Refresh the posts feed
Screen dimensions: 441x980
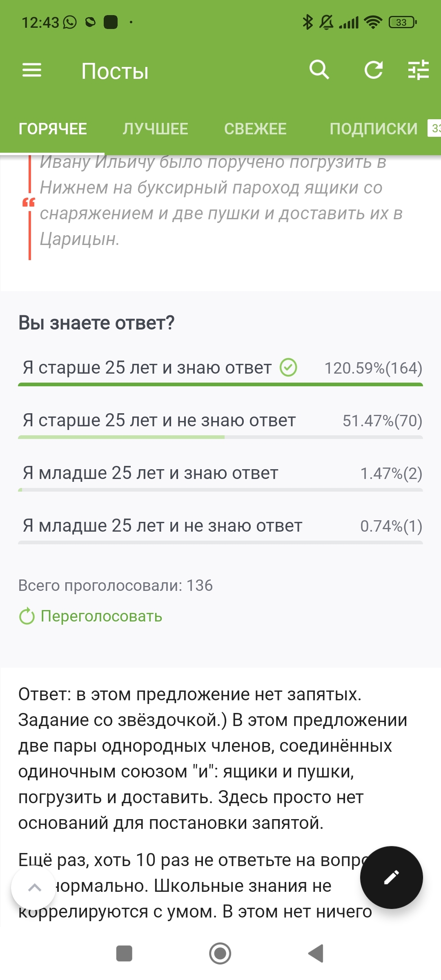(374, 70)
